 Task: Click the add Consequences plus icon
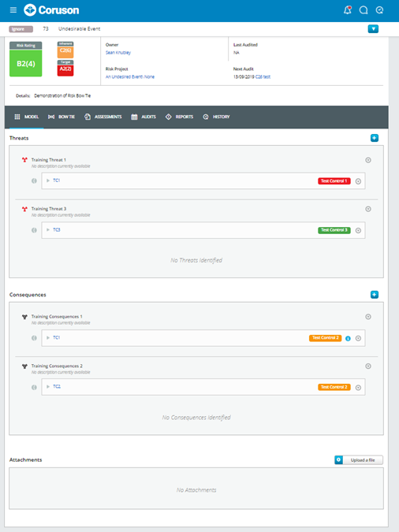(375, 295)
